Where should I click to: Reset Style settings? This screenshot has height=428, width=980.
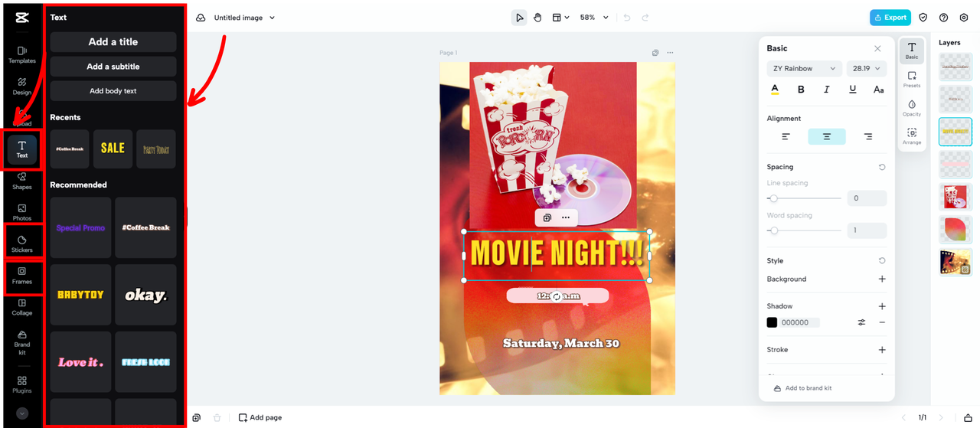[x=882, y=261]
